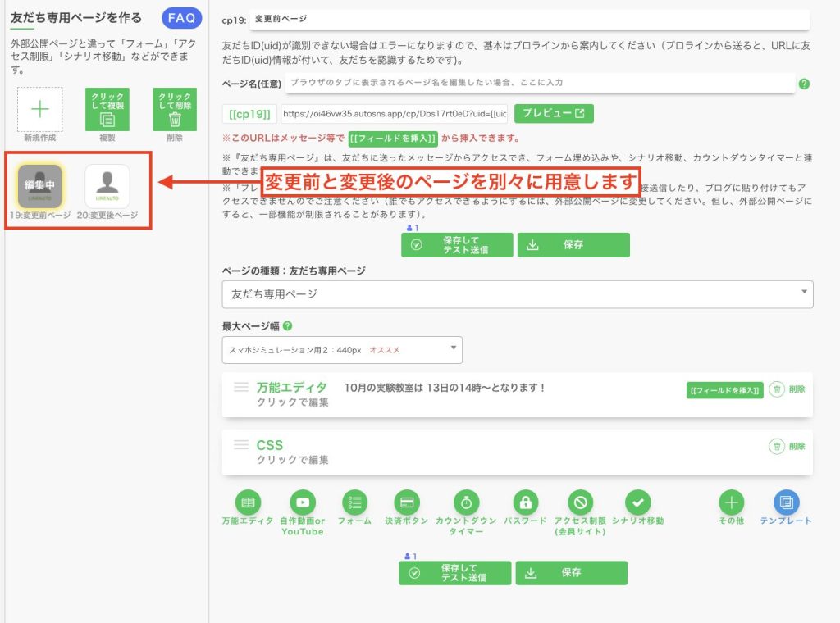The width and height of the screenshot is (840, 623).
Task: Open the その他 plus icon
Action: tap(731, 502)
